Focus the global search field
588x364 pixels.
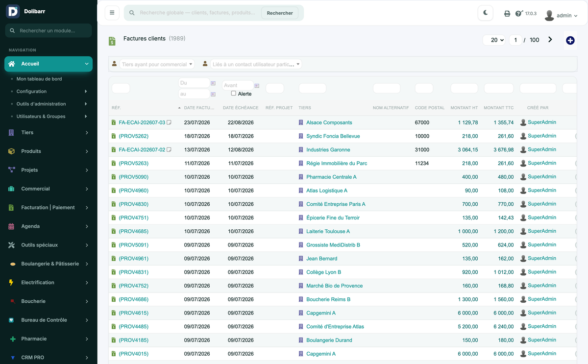coord(198,13)
